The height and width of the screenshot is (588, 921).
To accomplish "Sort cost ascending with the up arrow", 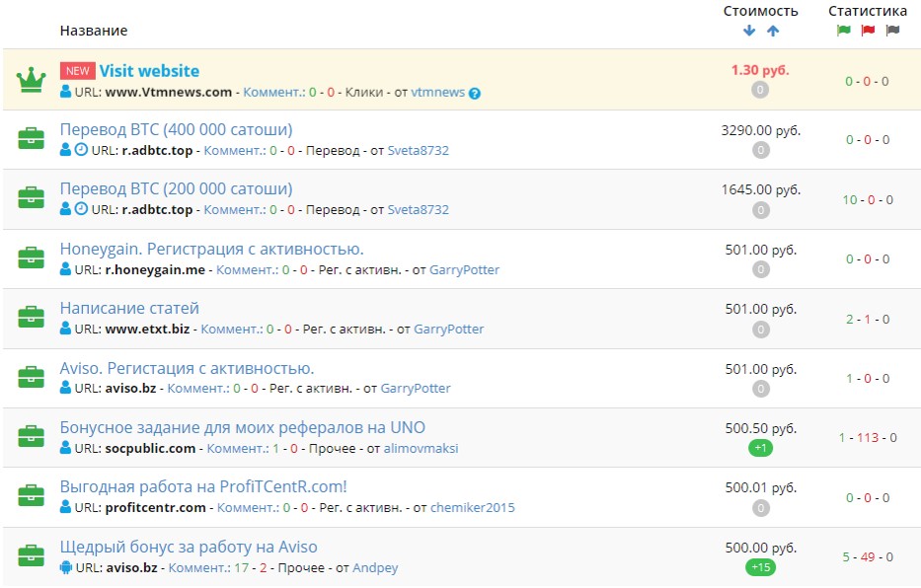I will click(773, 31).
